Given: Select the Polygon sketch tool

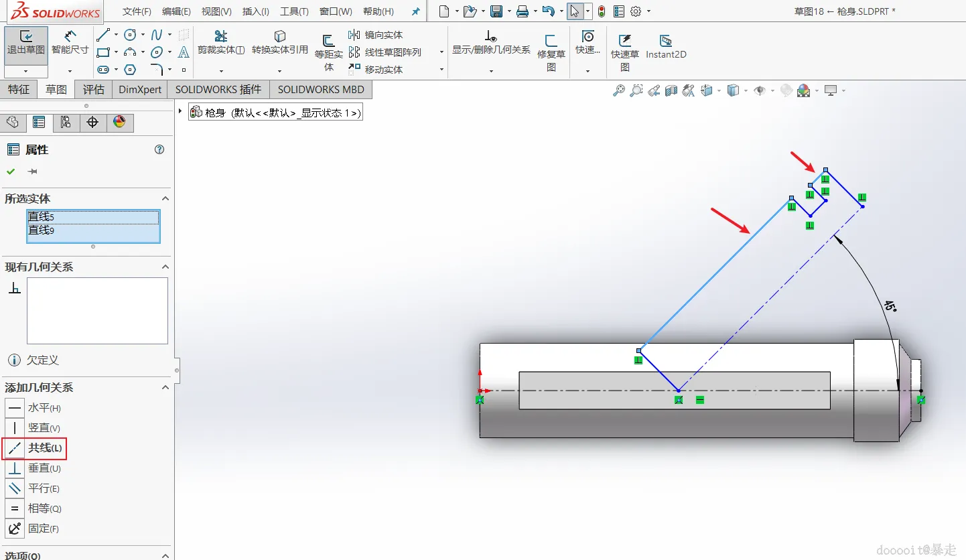Looking at the screenshot, I should click(130, 70).
